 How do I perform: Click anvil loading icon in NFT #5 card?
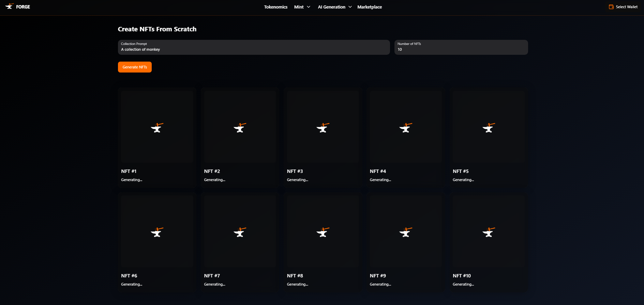[489, 128]
